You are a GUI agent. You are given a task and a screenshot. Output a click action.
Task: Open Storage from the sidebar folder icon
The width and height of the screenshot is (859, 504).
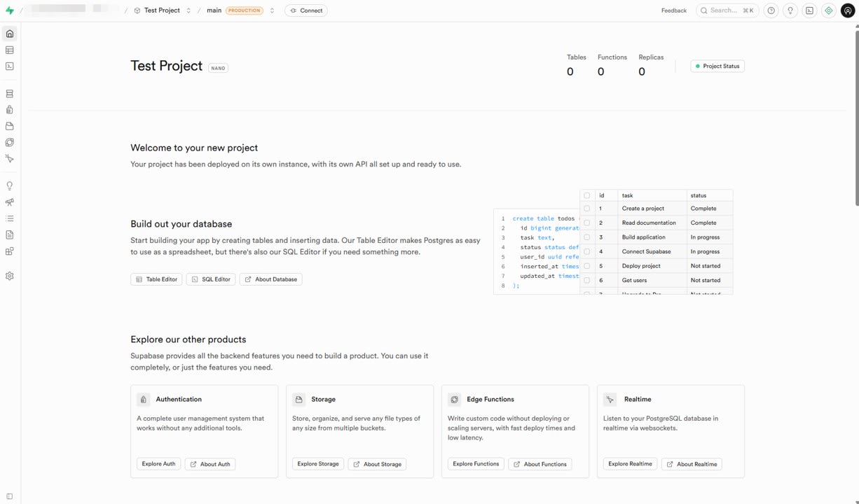pos(10,126)
